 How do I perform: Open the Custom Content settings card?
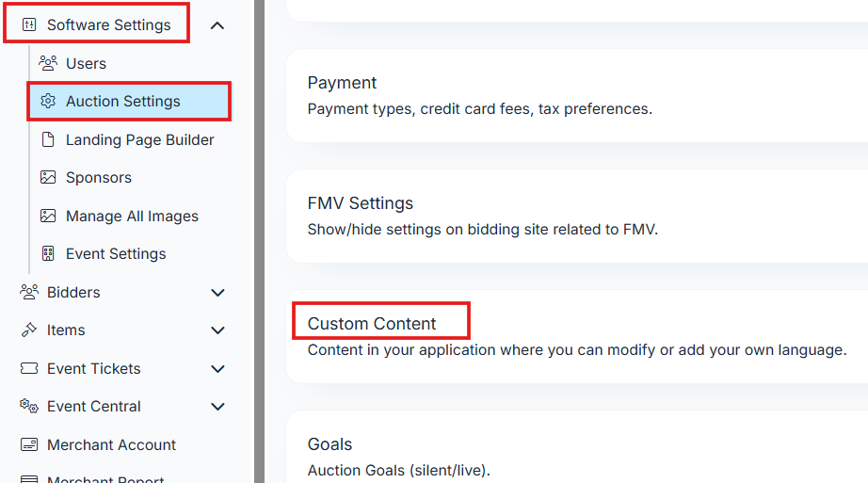tap(576, 336)
